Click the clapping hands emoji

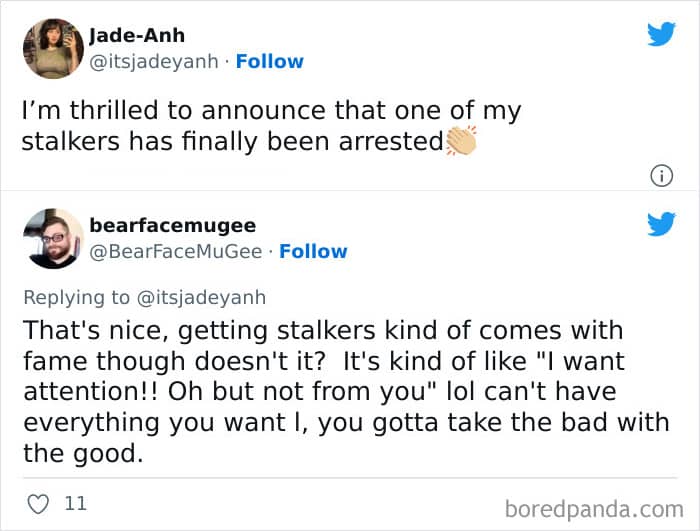click(461, 141)
